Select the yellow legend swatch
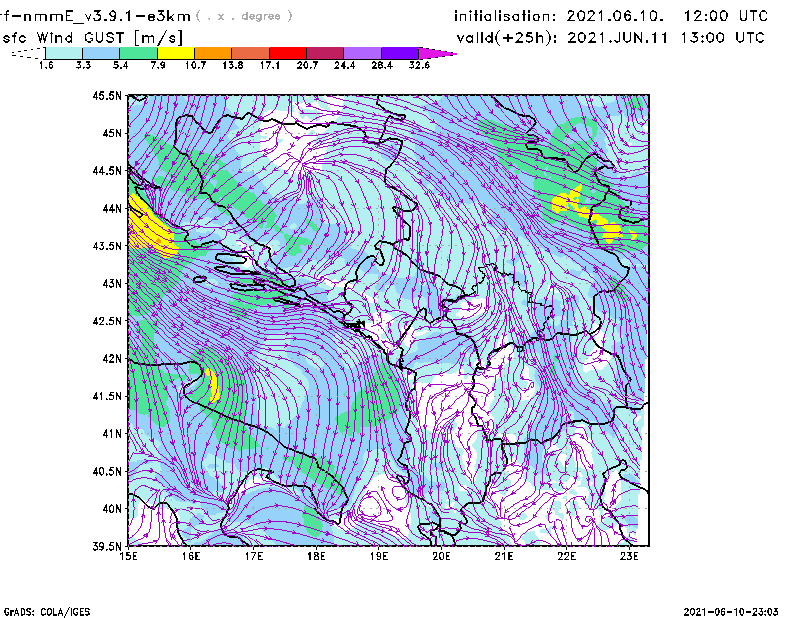 click(x=176, y=53)
